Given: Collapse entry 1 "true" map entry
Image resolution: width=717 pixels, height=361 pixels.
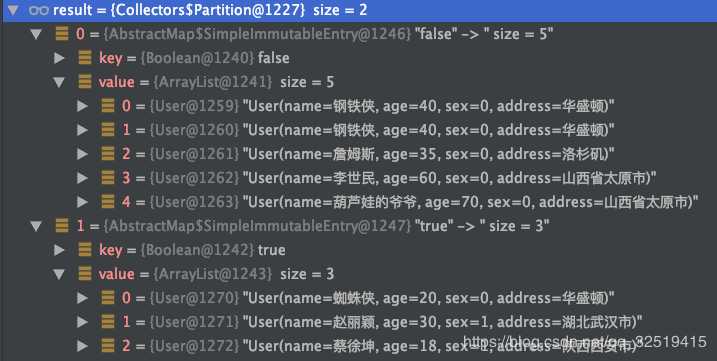Looking at the screenshot, I should pyautogui.click(x=36, y=226).
